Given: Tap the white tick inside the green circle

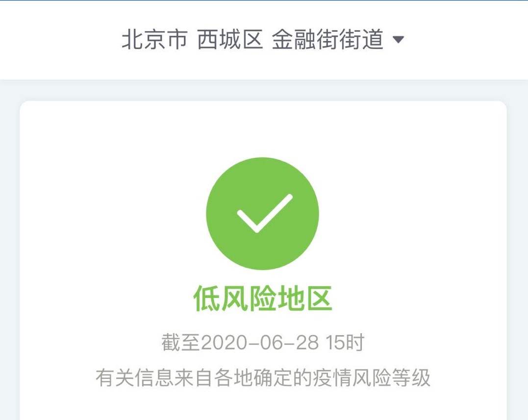Looking at the screenshot, I should click(265, 213).
